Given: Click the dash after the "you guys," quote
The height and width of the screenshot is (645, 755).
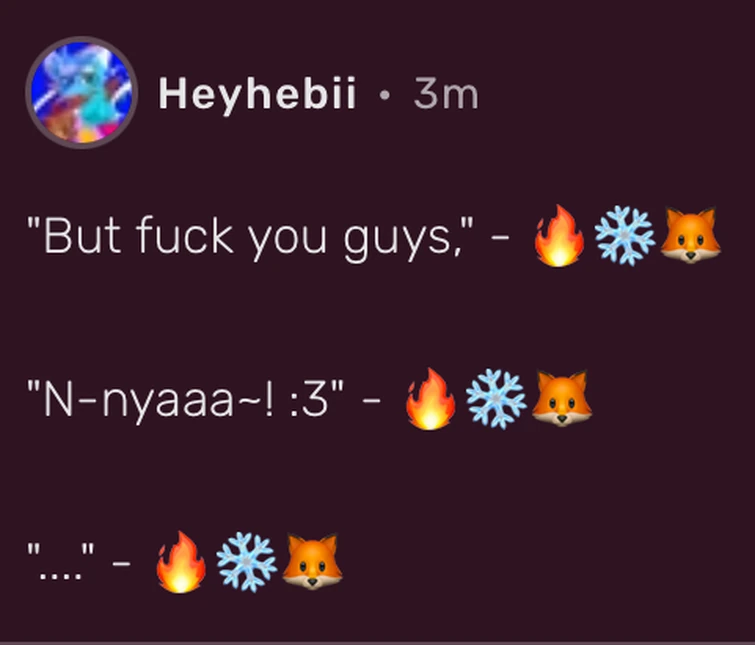Looking at the screenshot, I should [500, 237].
